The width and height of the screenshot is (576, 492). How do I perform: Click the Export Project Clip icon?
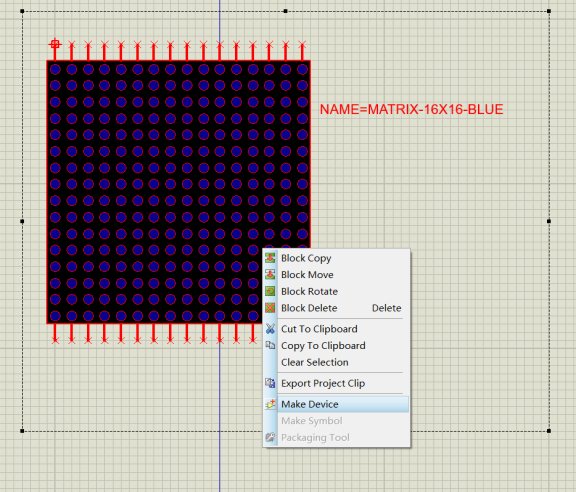coord(270,383)
